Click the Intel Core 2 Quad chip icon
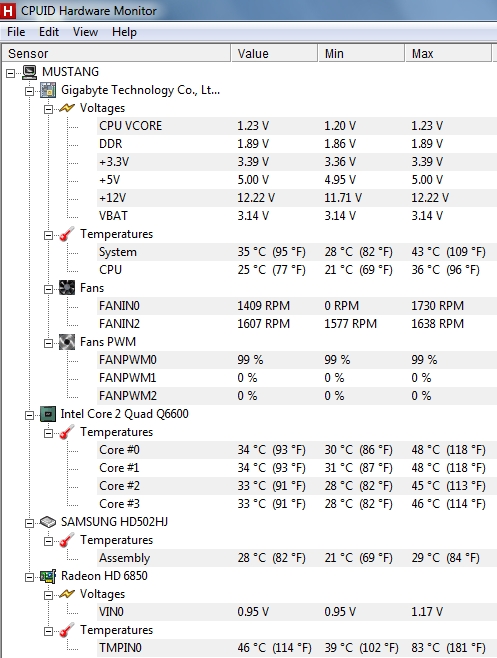The width and height of the screenshot is (497, 658). [48, 414]
